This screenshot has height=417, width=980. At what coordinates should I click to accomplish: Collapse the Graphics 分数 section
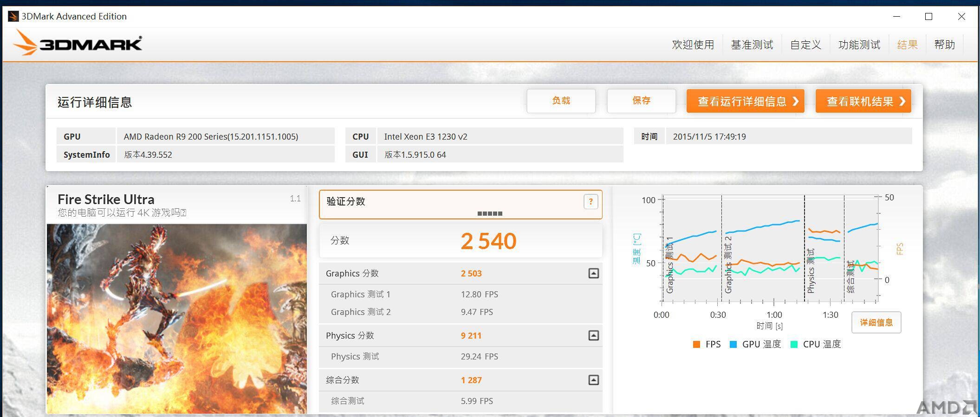(x=593, y=273)
